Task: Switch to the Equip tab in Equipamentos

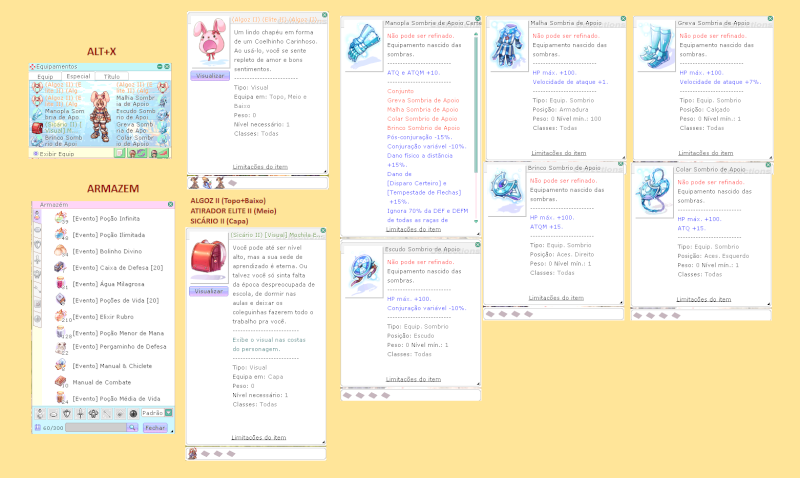Action: pyautogui.click(x=45, y=77)
